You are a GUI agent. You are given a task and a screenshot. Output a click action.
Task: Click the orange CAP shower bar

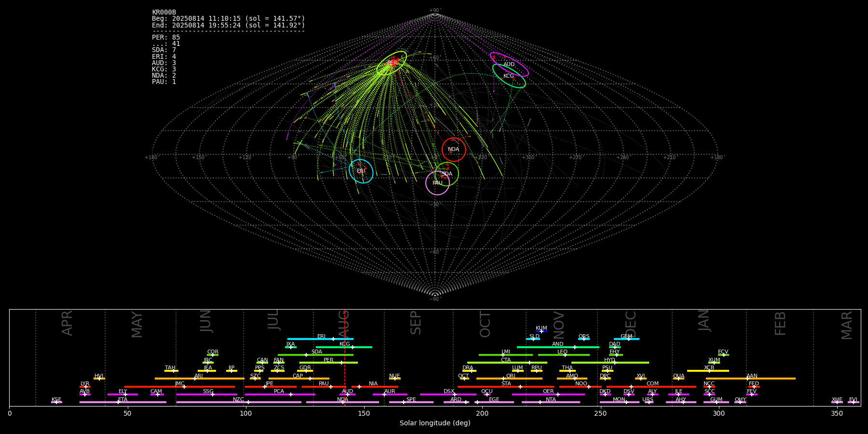[299, 379]
